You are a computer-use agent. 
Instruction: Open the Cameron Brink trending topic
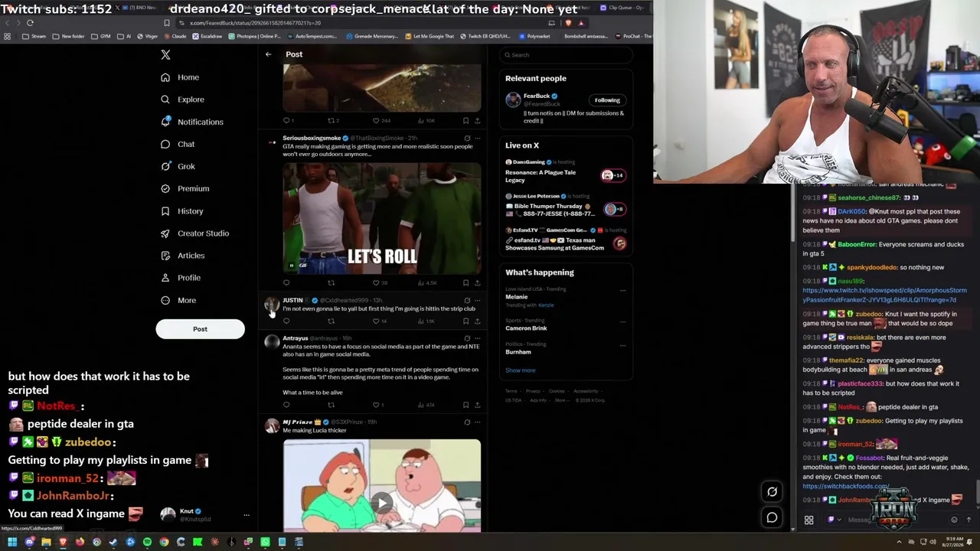(x=526, y=328)
